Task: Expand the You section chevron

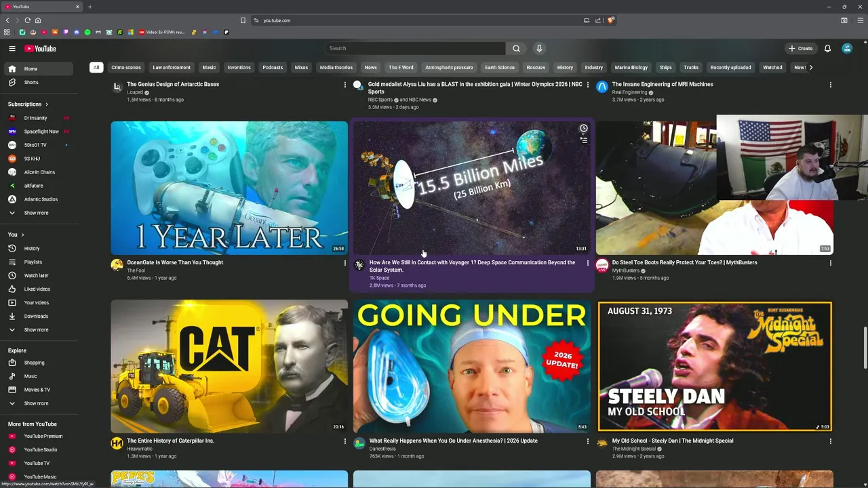Action: [x=22, y=235]
